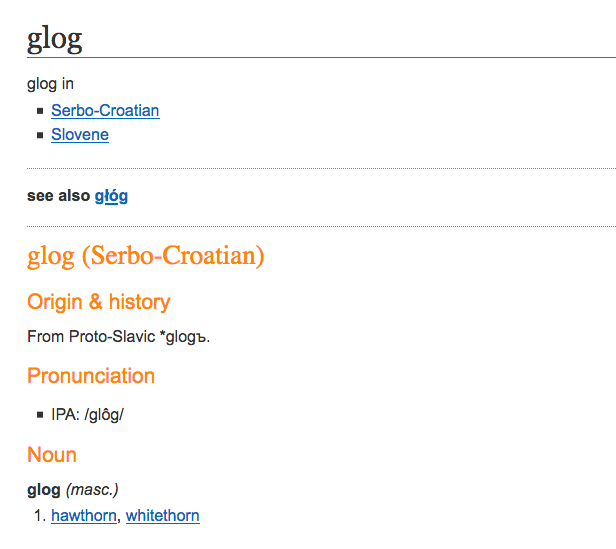Open the whitethorn definition link
This screenshot has height=549, width=616.
click(x=163, y=515)
